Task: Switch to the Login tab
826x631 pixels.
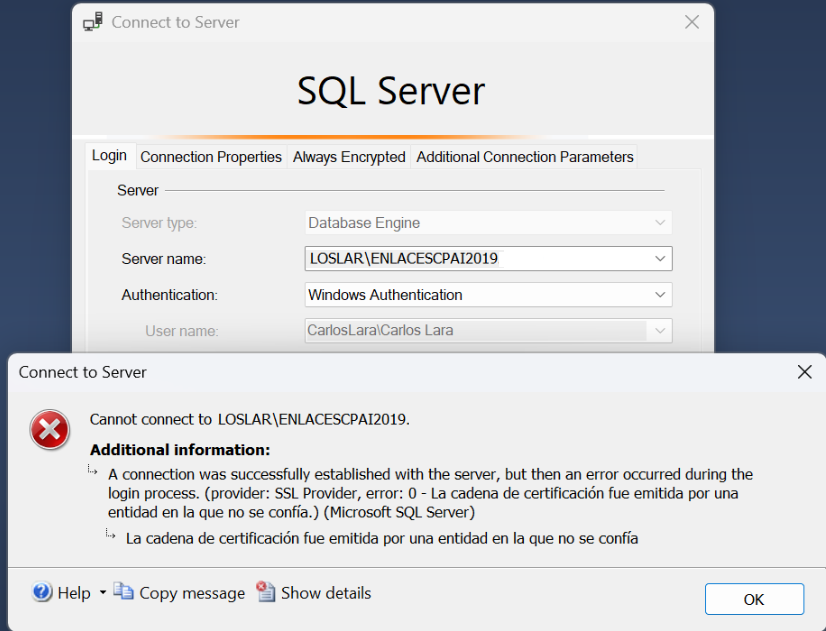Action: (x=110, y=156)
